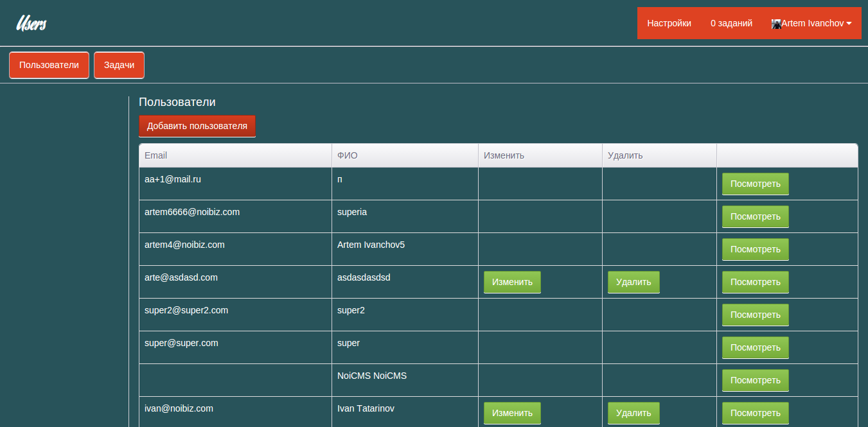This screenshot has width=868, height=427.
Task: Click the ФИО column header
Action: coord(347,155)
